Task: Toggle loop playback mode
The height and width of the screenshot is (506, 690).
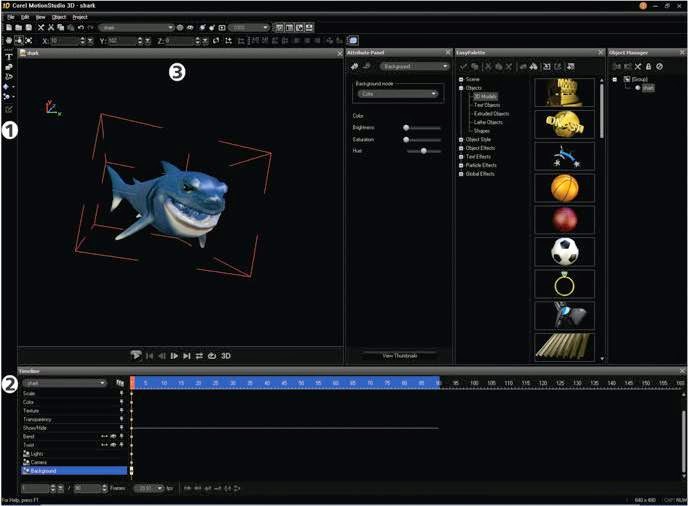Action: tap(212, 356)
